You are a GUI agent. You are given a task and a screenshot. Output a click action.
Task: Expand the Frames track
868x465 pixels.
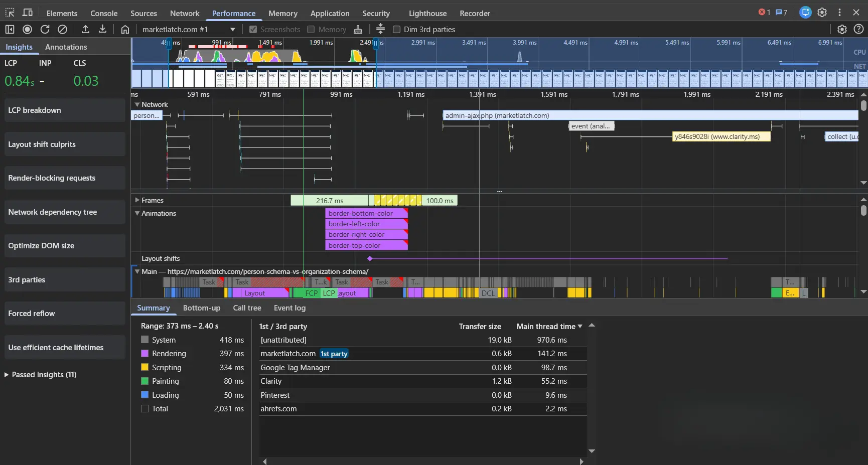[x=137, y=200]
